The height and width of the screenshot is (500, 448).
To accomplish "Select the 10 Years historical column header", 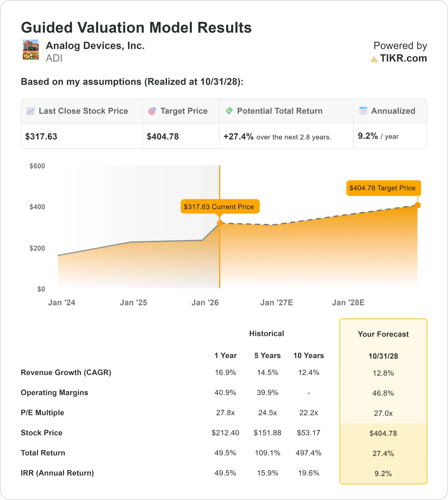I will tap(308, 355).
